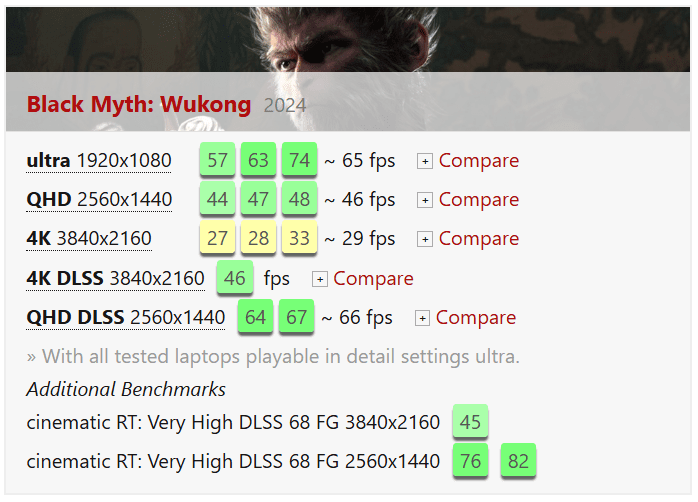This screenshot has width=698, height=502.
Task: Click the game header thumbnail image
Action: pos(348,69)
